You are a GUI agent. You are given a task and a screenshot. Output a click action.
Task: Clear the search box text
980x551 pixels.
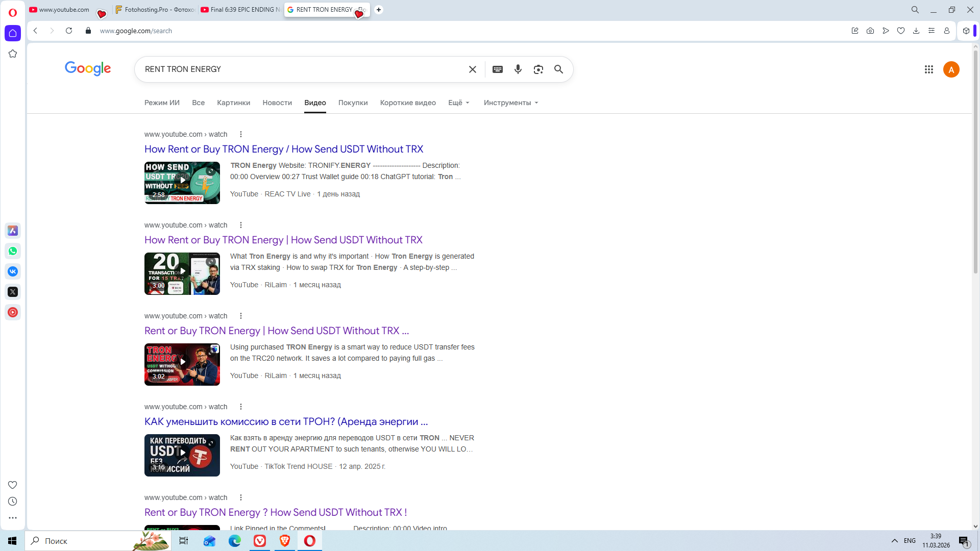pyautogui.click(x=472, y=69)
